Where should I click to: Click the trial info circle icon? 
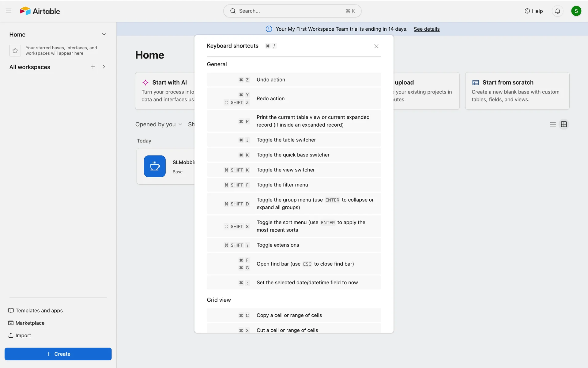(269, 29)
